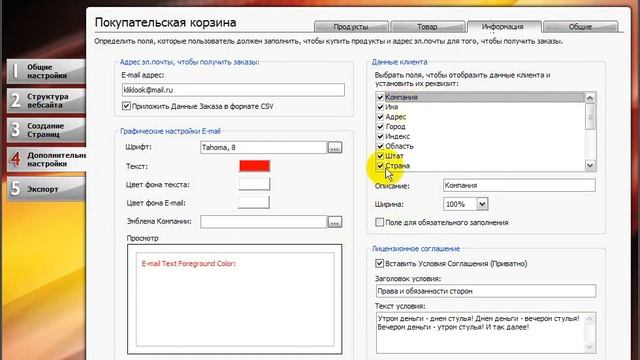The width and height of the screenshot is (640, 360).
Task: Click inside the Текст условия text area
Action: pos(480,333)
